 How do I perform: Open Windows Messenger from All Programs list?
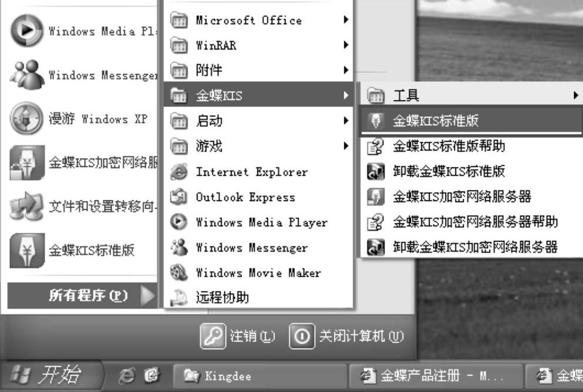click(x=259, y=247)
